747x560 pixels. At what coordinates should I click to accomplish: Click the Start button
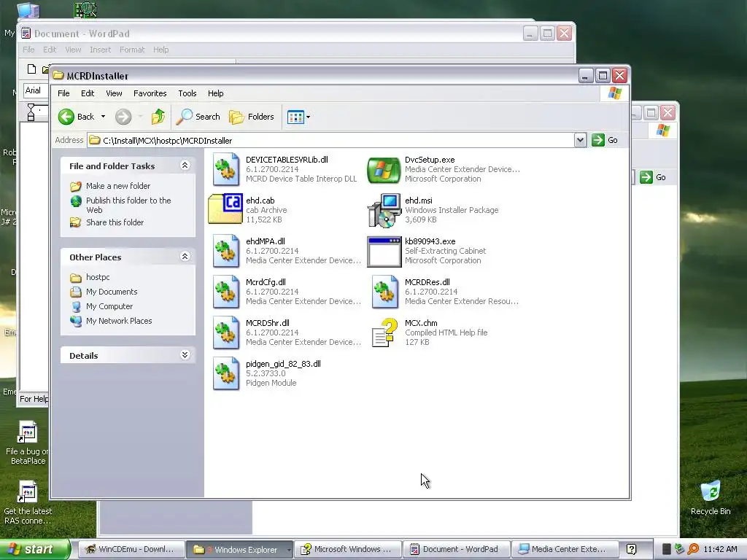(x=34, y=550)
